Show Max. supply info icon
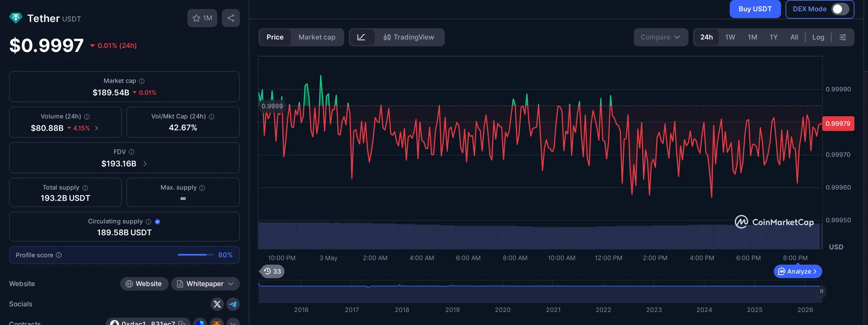The width and height of the screenshot is (868, 325). 202,188
